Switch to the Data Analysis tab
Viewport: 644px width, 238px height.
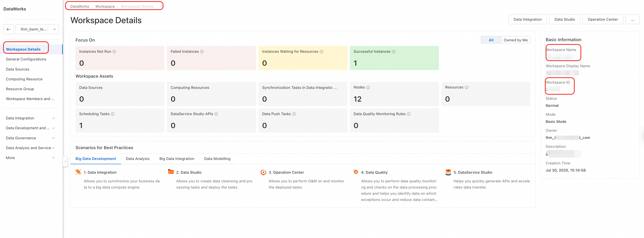(137, 159)
